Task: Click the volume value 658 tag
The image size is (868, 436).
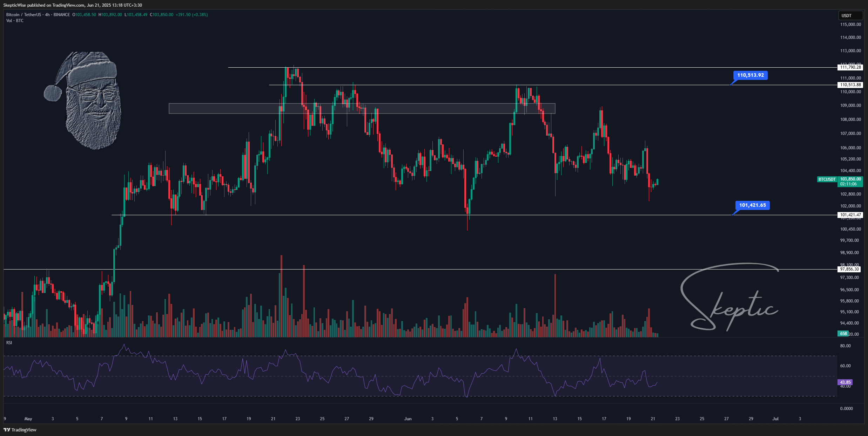Action: (x=843, y=334)
